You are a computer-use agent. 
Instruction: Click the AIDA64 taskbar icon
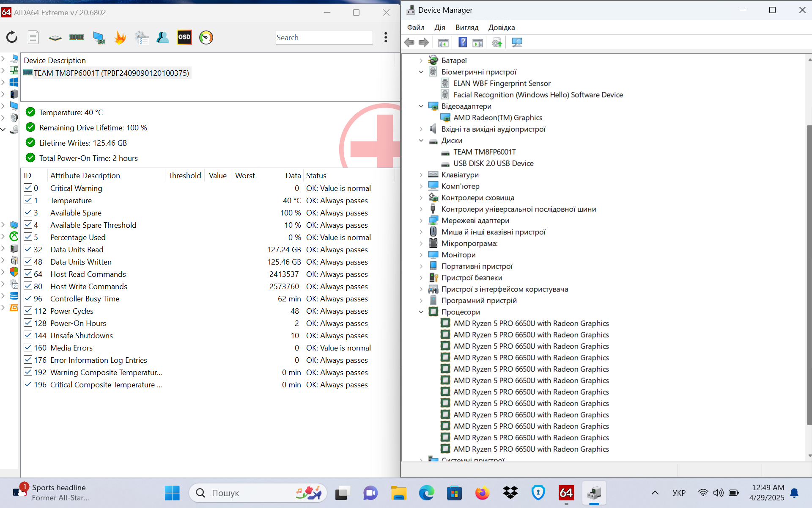pyautogui.click(x=566, y=493)
